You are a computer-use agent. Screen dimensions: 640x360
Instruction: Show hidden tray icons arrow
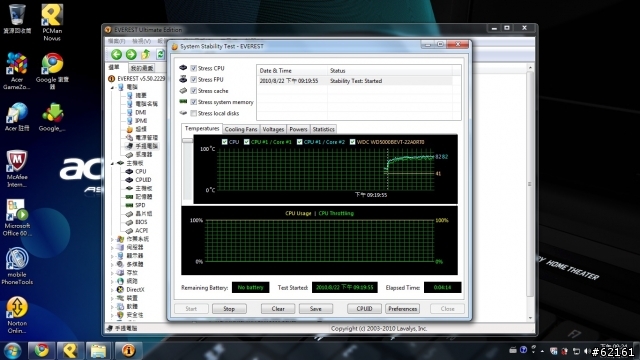[542, 351]
